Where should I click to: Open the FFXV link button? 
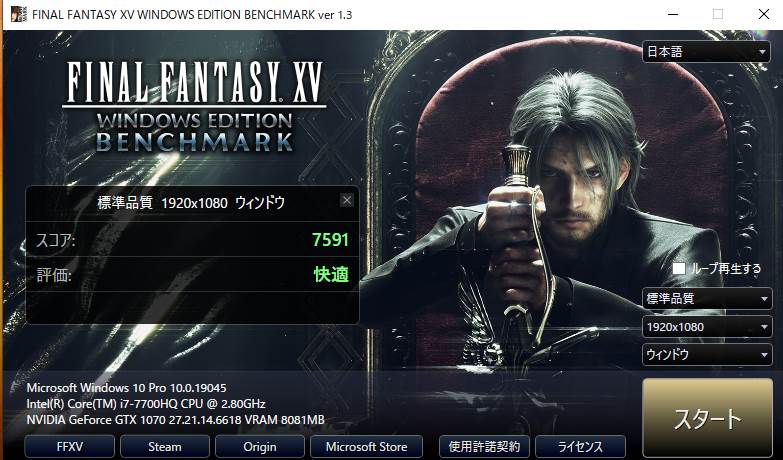point(69,447)
